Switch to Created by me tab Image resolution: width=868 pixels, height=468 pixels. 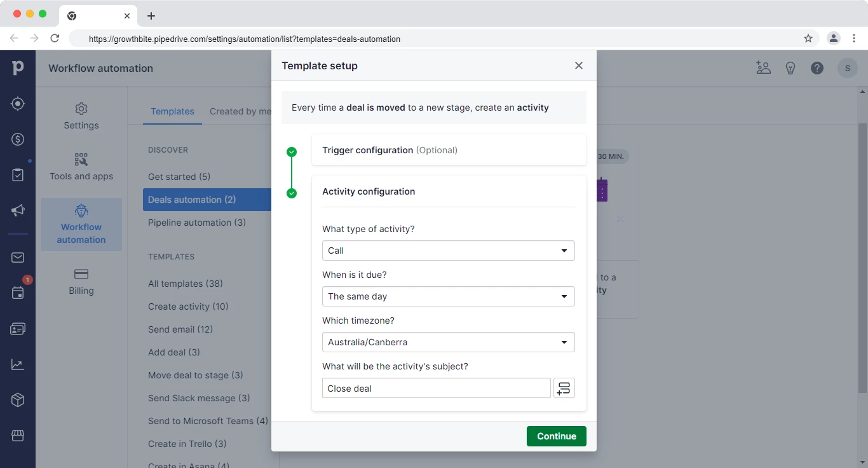pyautogui.click(x=240, y=111)
